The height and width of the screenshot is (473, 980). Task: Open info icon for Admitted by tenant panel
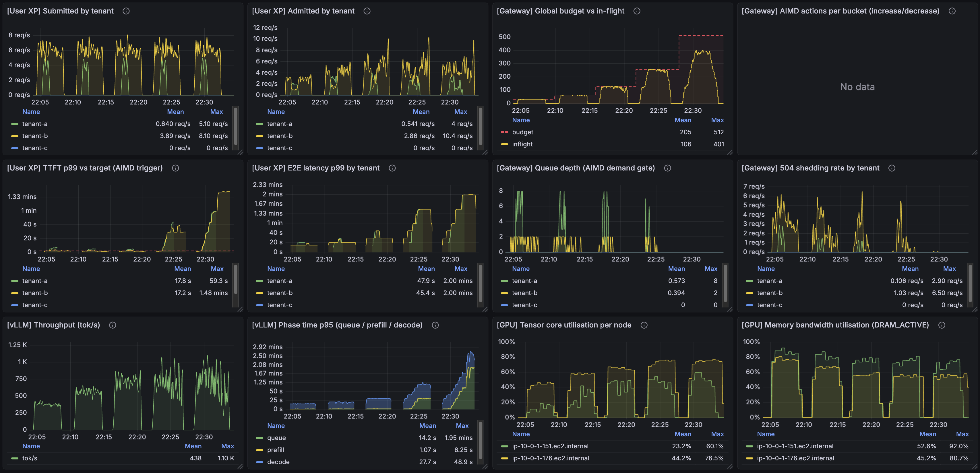[x=367, y=11]
